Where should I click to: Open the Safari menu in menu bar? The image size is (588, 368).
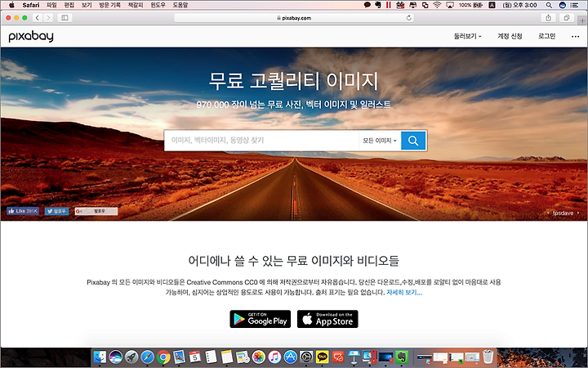pos(31,5)
